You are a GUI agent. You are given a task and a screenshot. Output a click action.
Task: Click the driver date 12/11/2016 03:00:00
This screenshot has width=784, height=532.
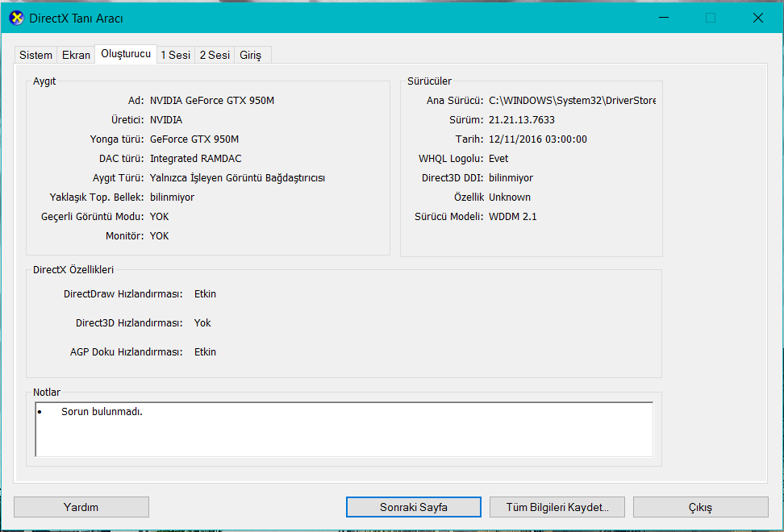pos(537,139)
